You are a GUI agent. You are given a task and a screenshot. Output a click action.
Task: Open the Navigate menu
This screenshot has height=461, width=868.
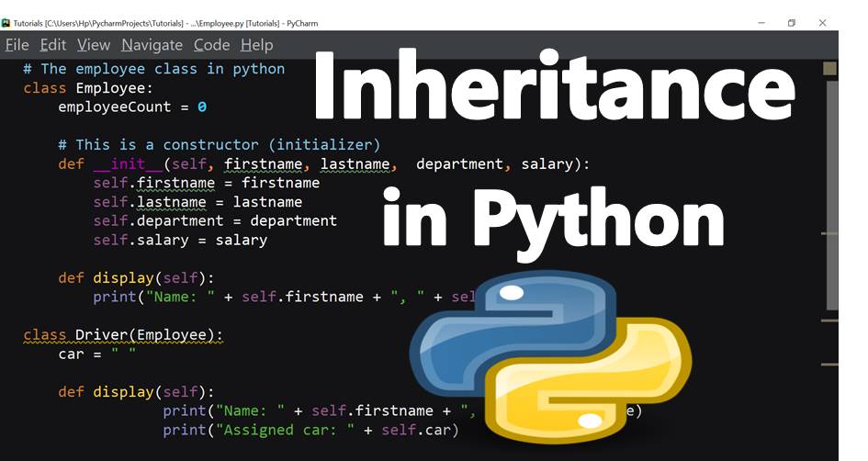click(152, 45)
